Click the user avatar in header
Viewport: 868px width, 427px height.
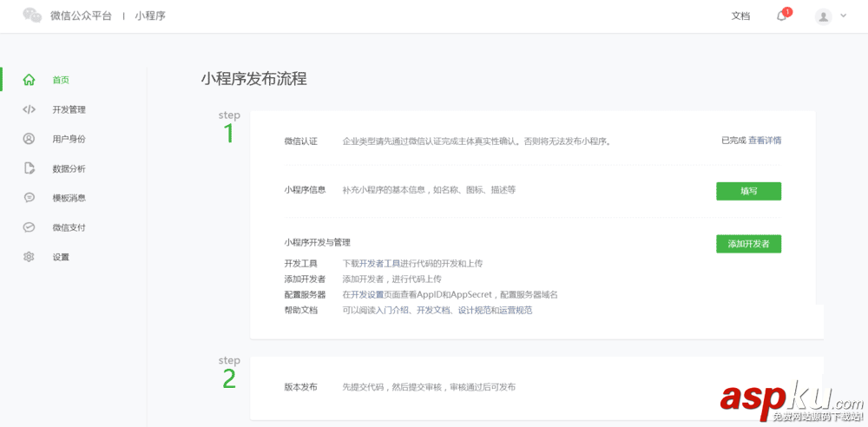pyautogui.click(x=823, y=16)
